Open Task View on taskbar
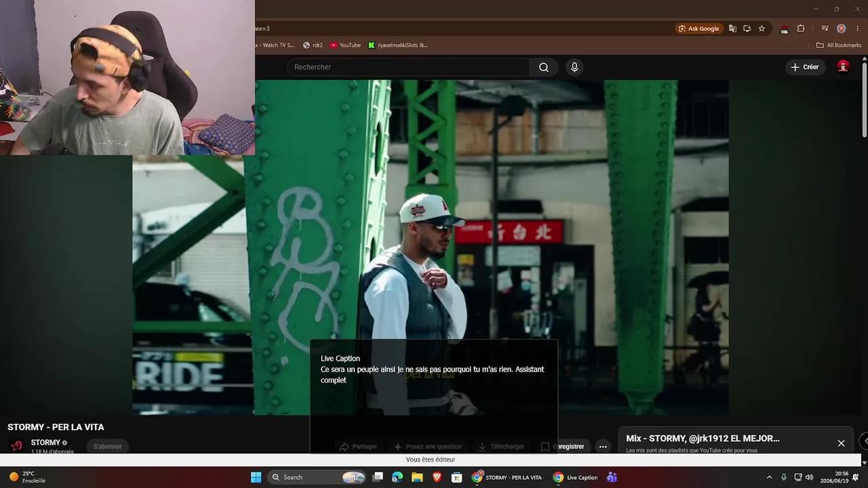 [x=378, y=477]
